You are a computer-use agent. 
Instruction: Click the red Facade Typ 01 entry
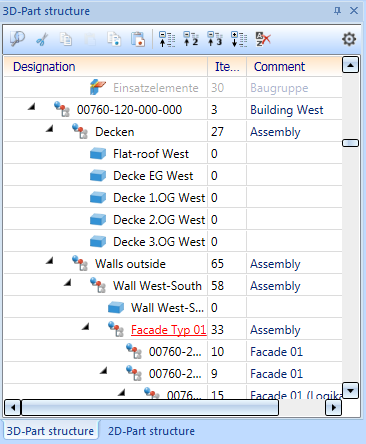(x=169, y=330)
